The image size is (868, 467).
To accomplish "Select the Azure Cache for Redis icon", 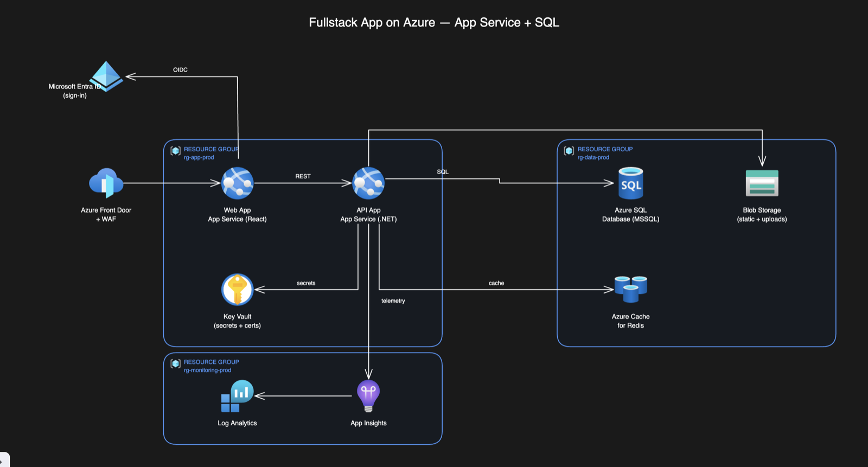I will [x=631, y=289].
